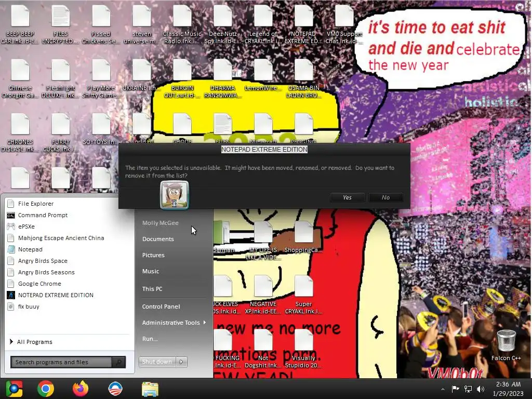
Task: Open File Explorer taskbar folder icon
Action: pos(150,389)
